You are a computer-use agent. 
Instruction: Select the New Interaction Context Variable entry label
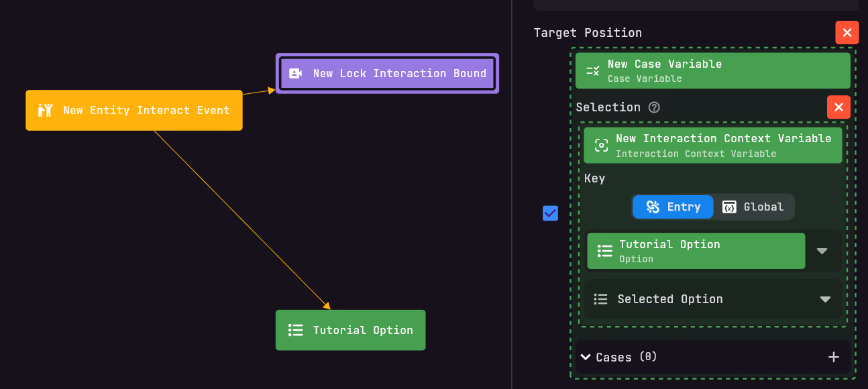pos(723,139)
